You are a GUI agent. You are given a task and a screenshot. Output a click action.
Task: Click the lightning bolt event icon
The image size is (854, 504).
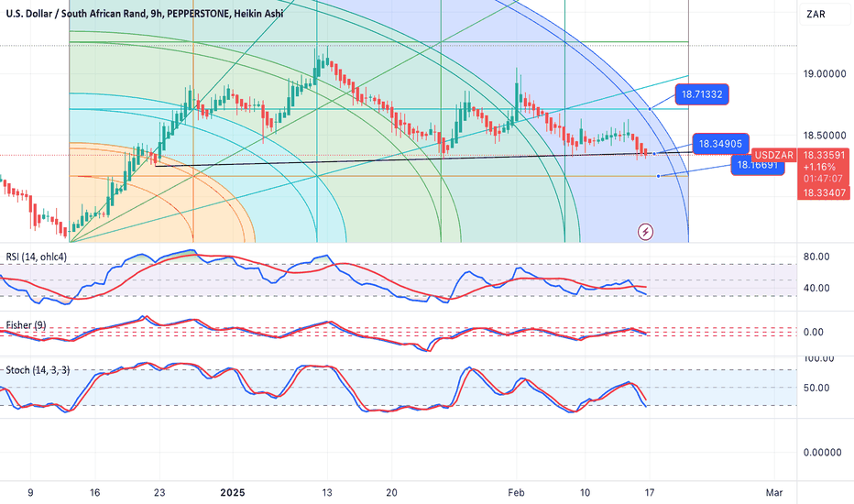tap(645, 232)
